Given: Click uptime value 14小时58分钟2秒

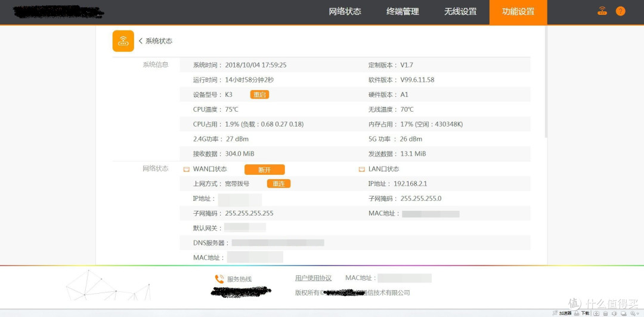Looking at the screenshot, I should tap(249, 80).
